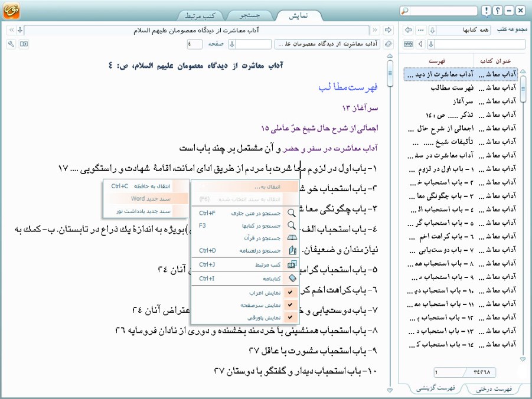
Task: Click the magnifier icon for جستجو در متن جاری
Action: click(x=291, y=213)
